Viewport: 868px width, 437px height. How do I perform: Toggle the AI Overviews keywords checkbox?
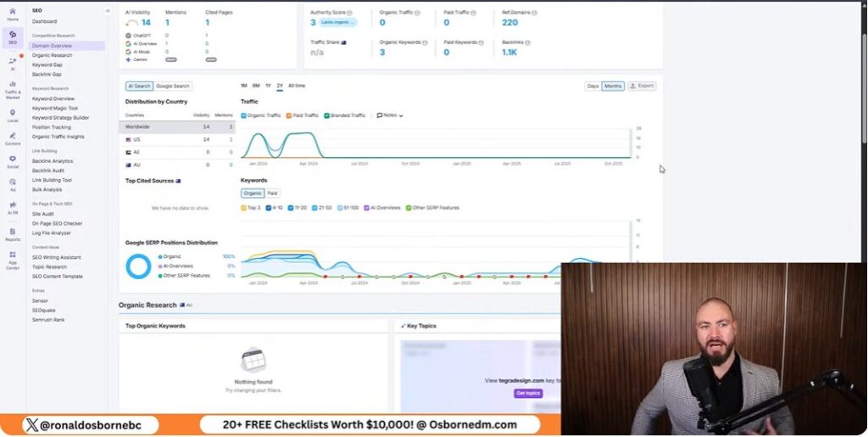pos(366,208)
